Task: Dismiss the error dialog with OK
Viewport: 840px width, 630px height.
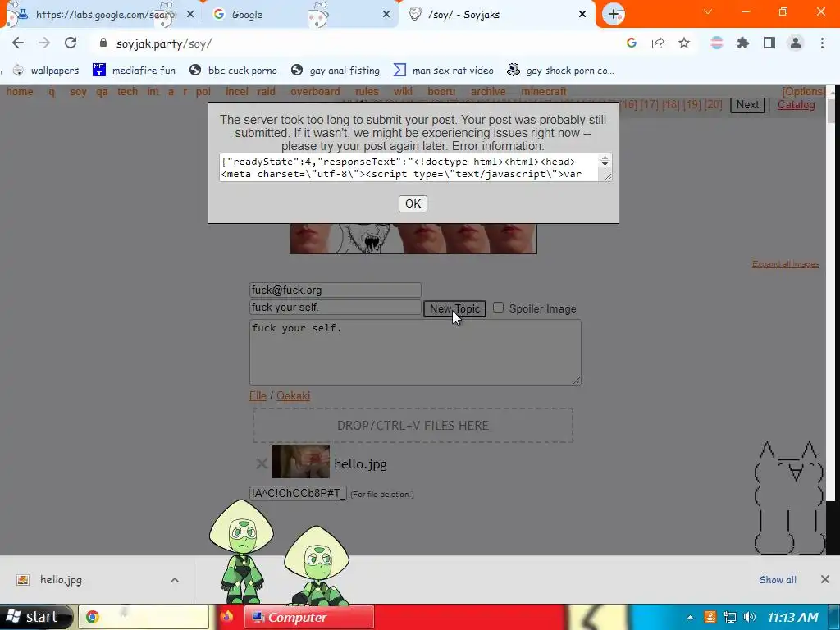Action: (413, 203)
